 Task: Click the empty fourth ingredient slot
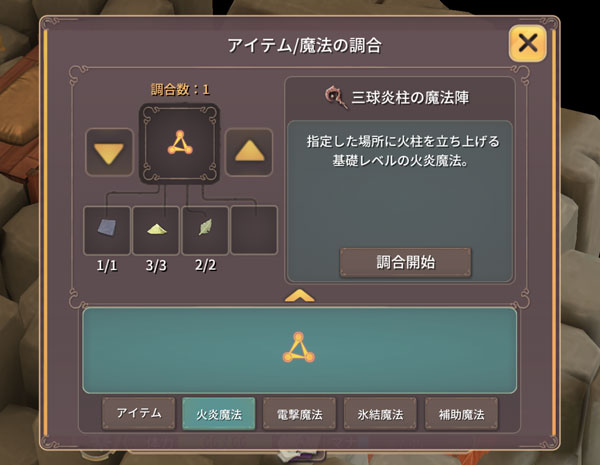coord(254,230)
